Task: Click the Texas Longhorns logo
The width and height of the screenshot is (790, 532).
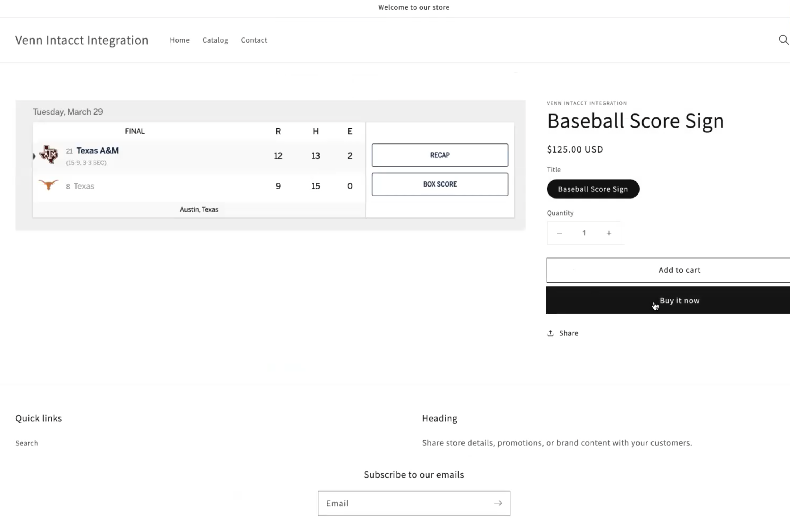Action: coord(49,185)
